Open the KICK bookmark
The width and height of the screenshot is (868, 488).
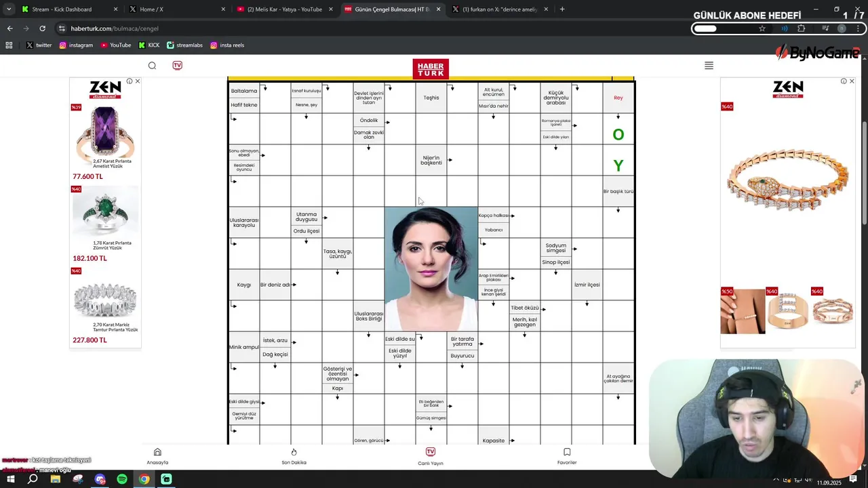point(149,45)
